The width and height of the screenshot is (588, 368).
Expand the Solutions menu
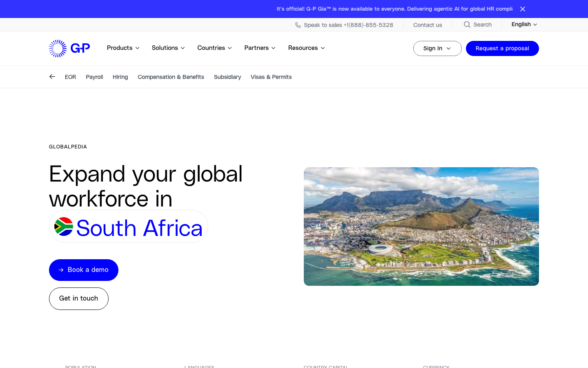[x=168, y=48]
